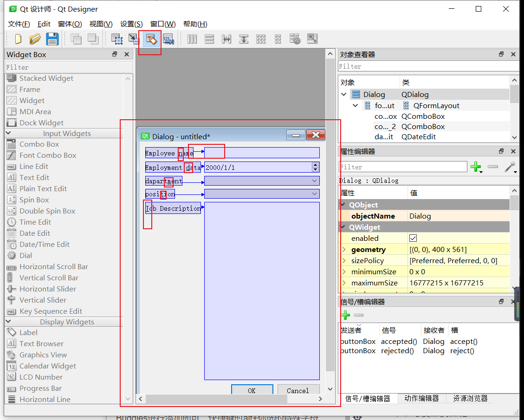
Task: Select the daparment combo box widget
Action: (261, 181)
